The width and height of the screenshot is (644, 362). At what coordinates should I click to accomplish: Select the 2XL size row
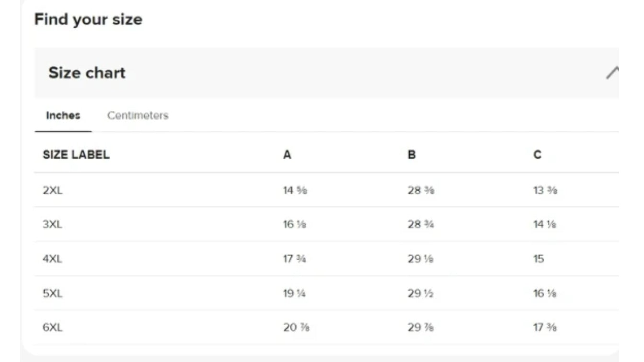[x=327, y=190]
